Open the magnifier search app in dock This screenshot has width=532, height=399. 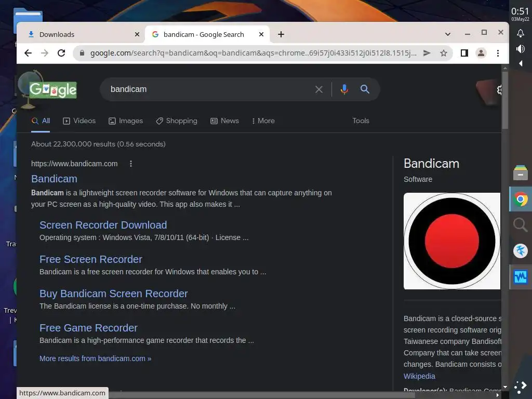pyautogui.click(x=521, y=225)
